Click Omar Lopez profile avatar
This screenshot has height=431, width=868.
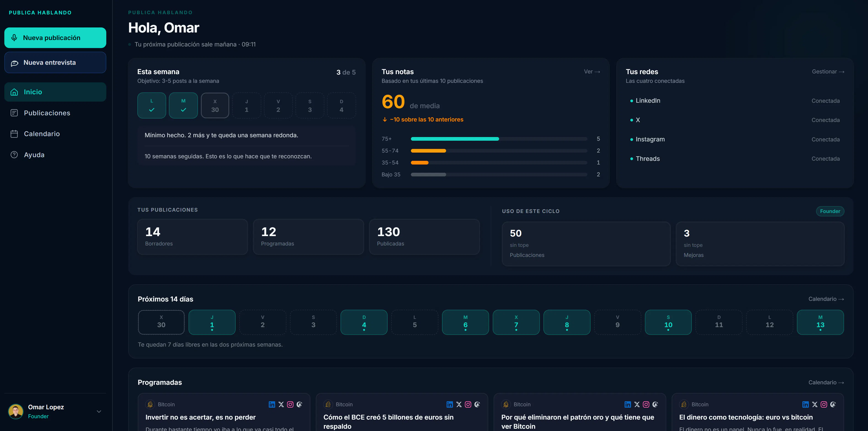tap(16, 411)
